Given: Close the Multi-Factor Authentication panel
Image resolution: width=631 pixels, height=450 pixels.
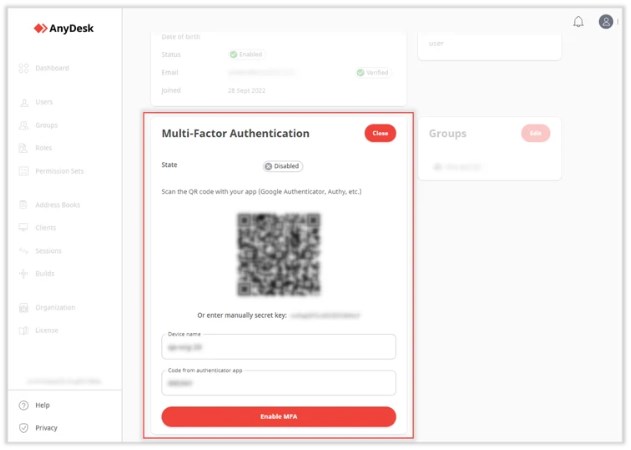Looking at the screenshot, I should click(380, 133).
